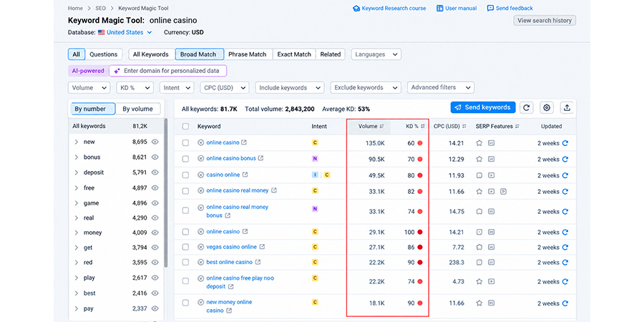This screenshot has width=644, height=322.
Task: Check the 'vegas casino online' row checkbox
Action: tap(185, 248)
